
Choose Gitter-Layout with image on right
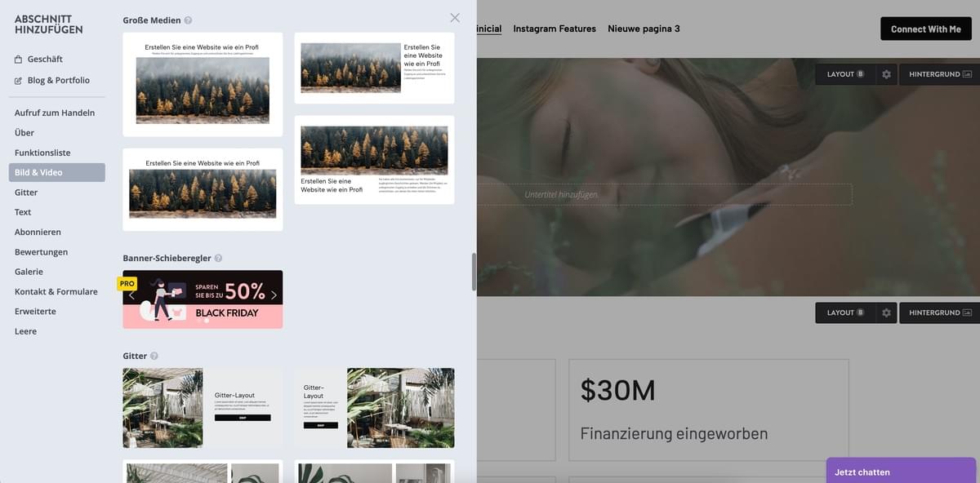(374, 408)
